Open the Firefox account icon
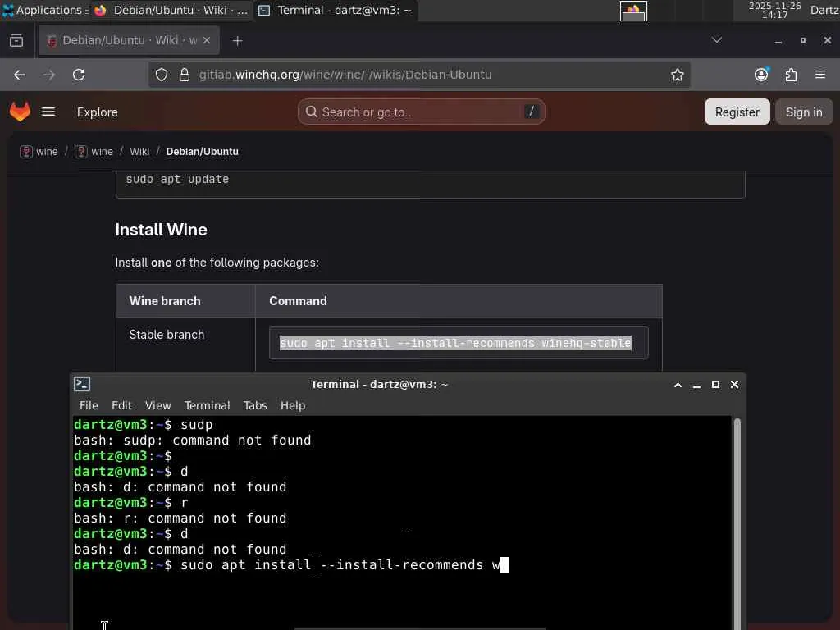Screen dimensions: 840x630 point(761,75)
